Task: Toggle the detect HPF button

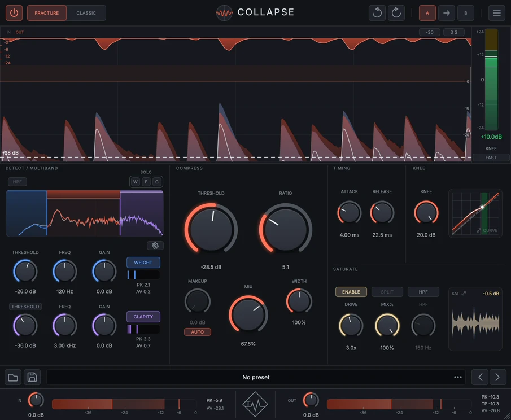Action: coord(18,182)
